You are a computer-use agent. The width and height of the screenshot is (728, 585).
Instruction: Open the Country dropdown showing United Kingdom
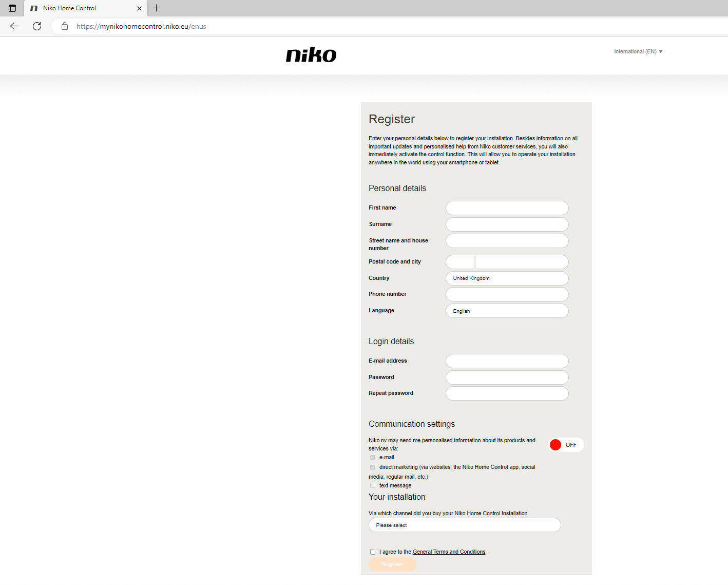pyautogui.click(x=507, y=278)
